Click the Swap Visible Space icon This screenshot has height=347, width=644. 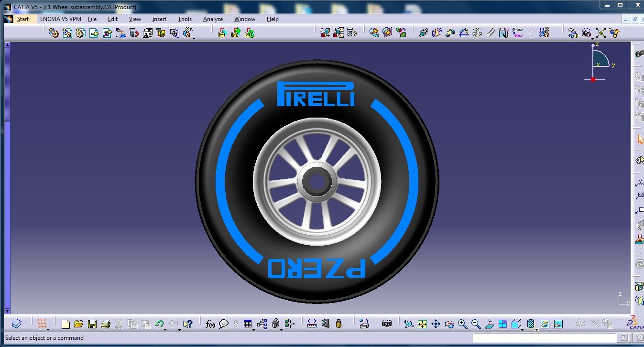pyautogui.click(x=558, y=324)
